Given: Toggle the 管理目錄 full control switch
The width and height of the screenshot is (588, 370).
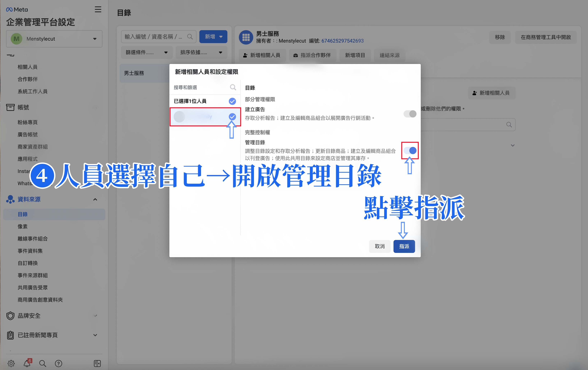Looking at the screenshot, I should pos(410,150).
